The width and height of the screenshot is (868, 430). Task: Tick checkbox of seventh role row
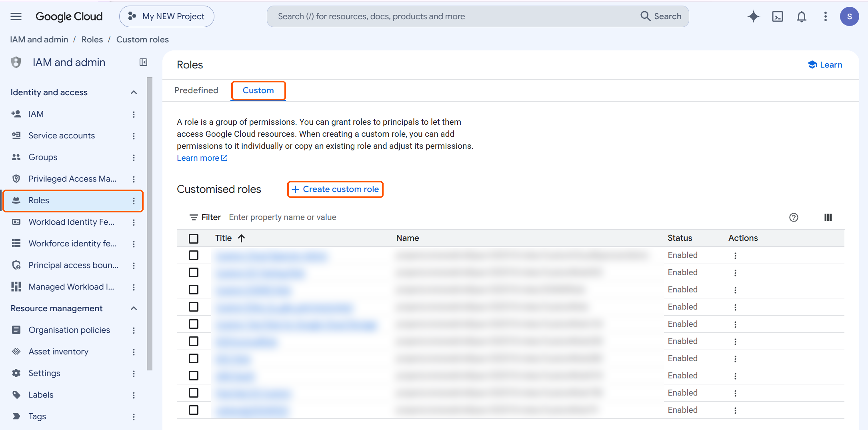pos(194,358)
